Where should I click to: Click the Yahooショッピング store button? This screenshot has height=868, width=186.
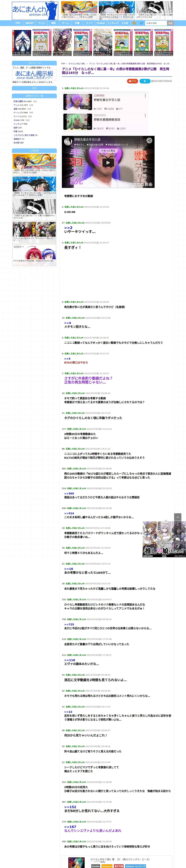click(135, 866)
